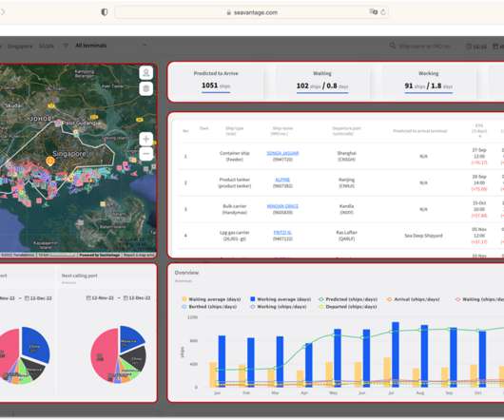Click the Kandla departure port cell
504x420 pixels.
[346, 209]
